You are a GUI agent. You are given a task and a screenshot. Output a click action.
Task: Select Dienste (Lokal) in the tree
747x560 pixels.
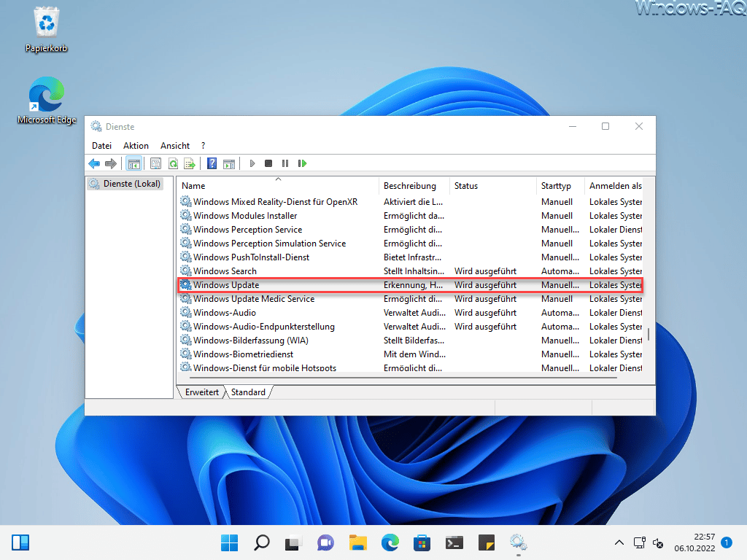[x=125, y=184]
